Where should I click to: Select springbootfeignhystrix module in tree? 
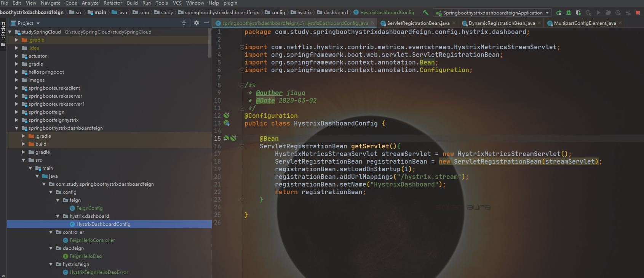[53, 120]
